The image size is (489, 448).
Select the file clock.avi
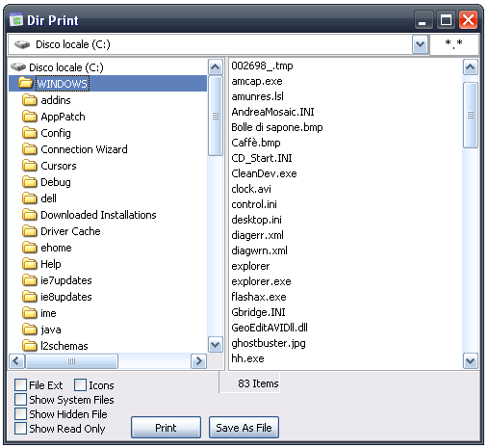tap(251, 189)
